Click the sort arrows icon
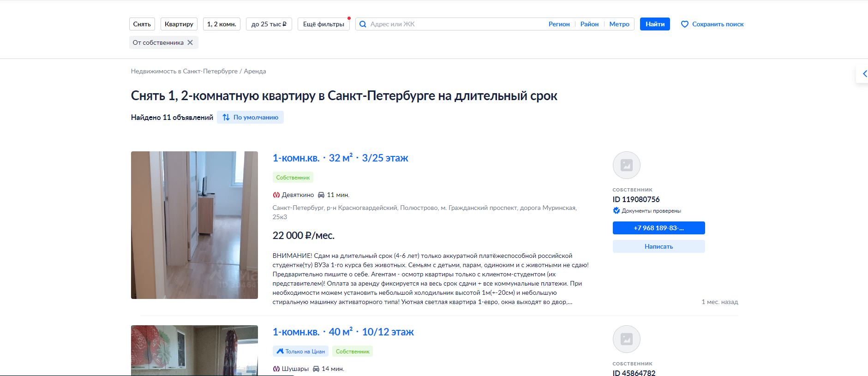The width and height of the screenshot is (868, 376). coord(226,117)
